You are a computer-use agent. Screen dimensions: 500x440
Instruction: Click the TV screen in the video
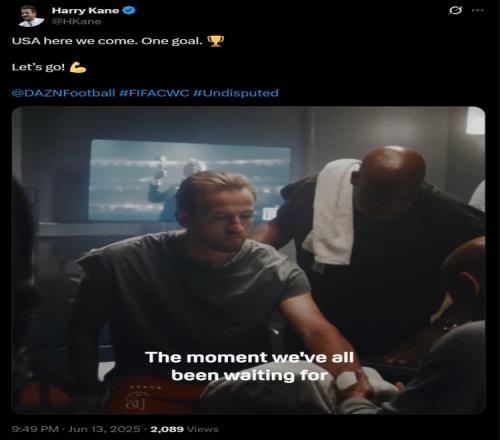190,181
